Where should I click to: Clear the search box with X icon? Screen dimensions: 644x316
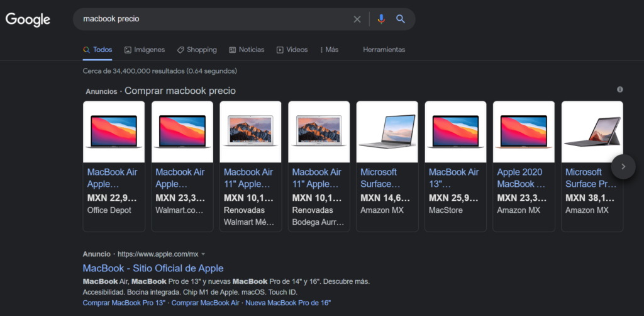click(357, 20)
